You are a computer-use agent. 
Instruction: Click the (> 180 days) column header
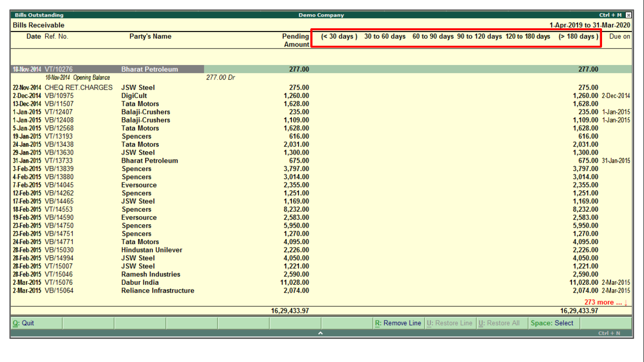coord(578,36)
